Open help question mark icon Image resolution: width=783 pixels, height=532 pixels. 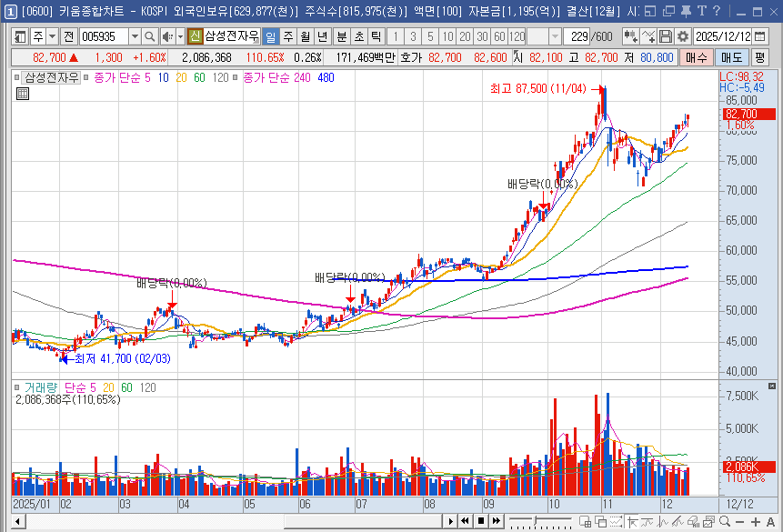[x=717, y=11]
